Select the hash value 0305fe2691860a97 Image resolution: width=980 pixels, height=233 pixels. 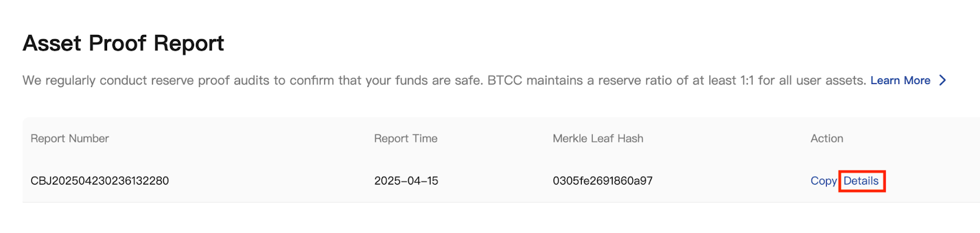pos(603,181)
